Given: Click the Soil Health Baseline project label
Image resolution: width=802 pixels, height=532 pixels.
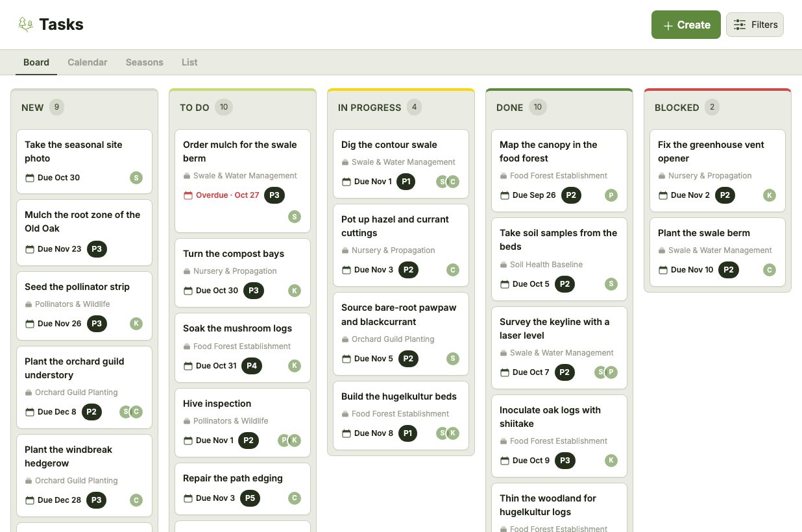Looking at the screenshot, I should pyautogui.click(x=546, y=265).
